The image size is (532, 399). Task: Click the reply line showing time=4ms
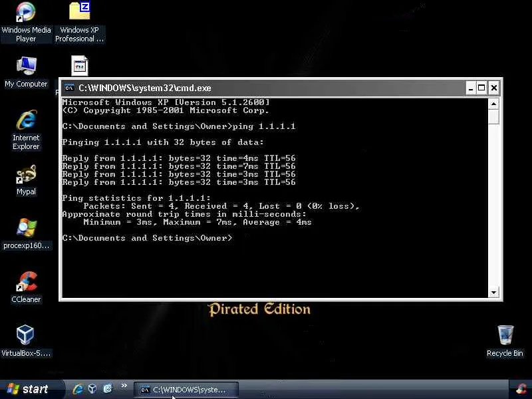tap(179, 158)
